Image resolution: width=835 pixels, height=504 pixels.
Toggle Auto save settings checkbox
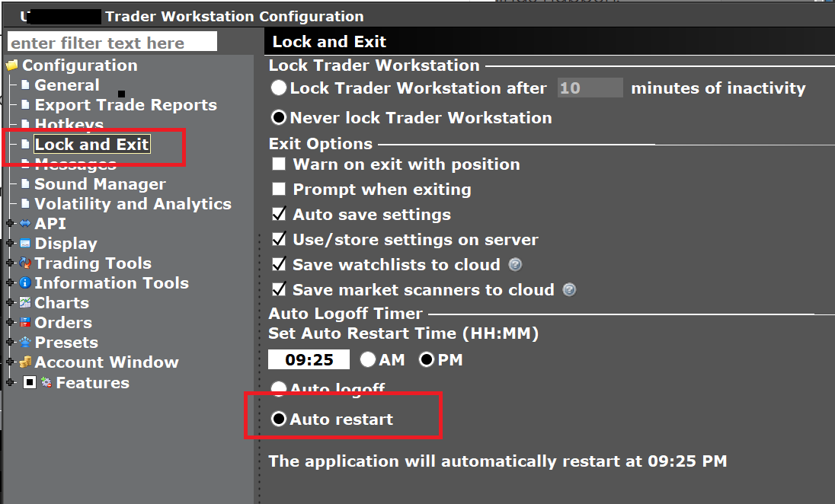(x=279, y=214)
